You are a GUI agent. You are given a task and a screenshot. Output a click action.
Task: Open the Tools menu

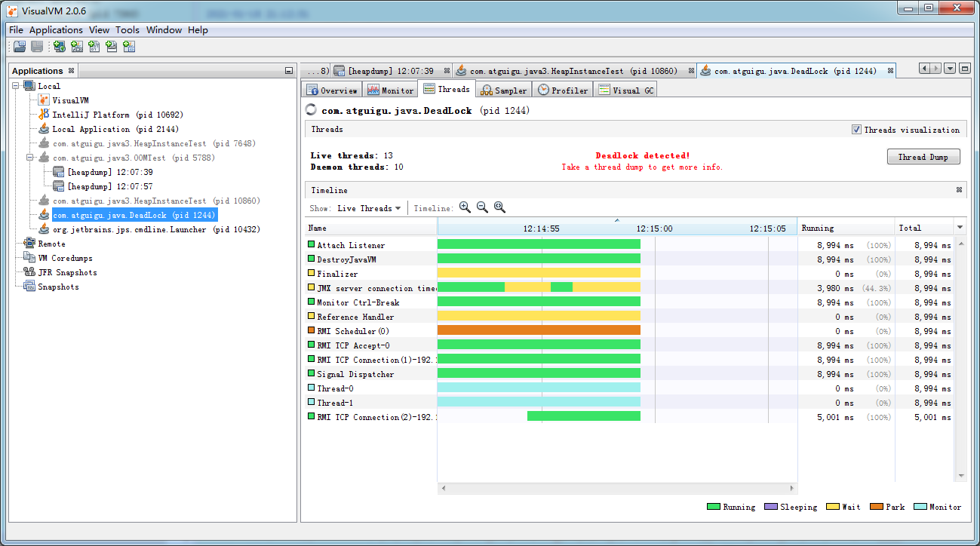click(x=127, y=30)
